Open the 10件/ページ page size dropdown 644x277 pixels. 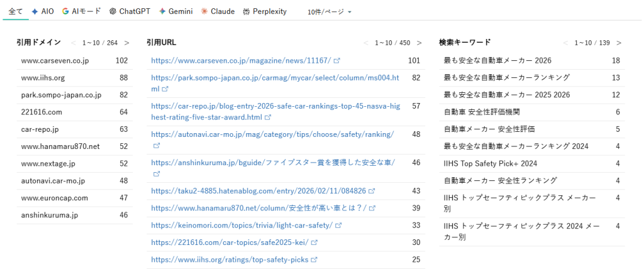[329, 12]
